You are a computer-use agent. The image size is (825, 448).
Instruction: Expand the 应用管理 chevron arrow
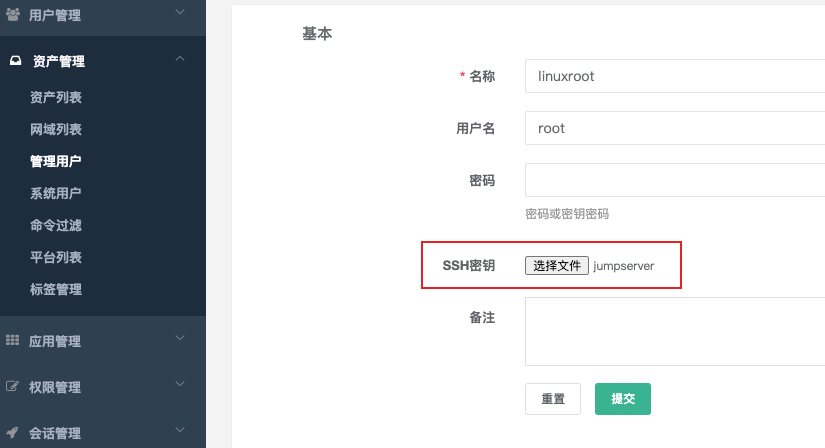[x=180, y=338]
